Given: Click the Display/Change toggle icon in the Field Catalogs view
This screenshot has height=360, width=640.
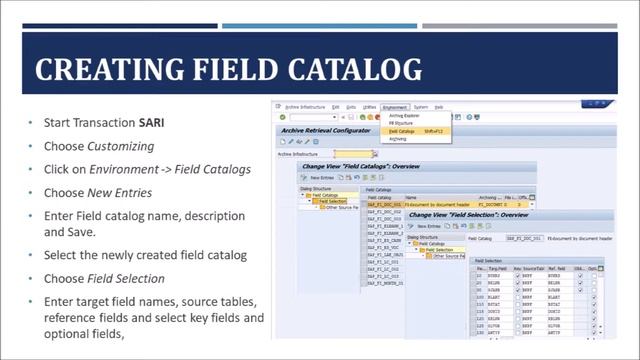Looking at the screenshot, I should tap(304, 178).
